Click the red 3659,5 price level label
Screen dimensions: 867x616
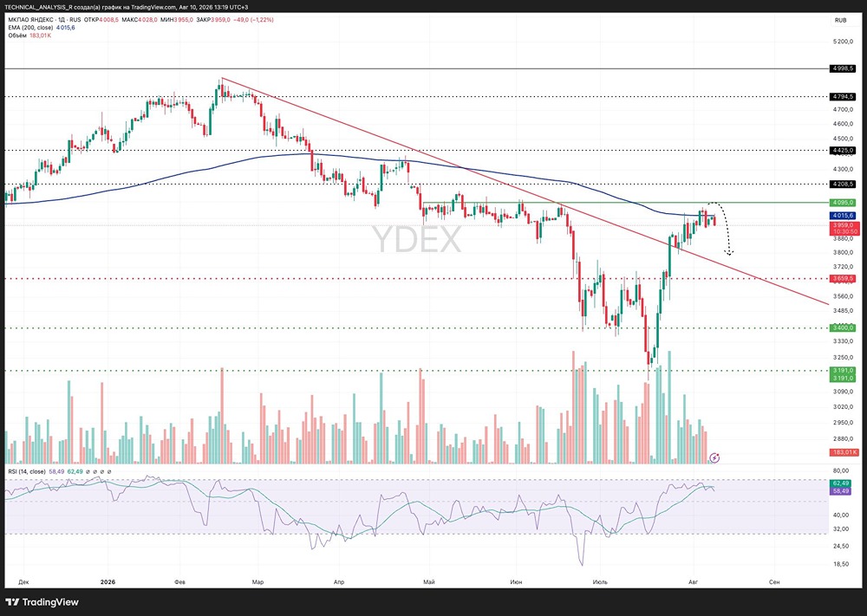pos(844,278)
